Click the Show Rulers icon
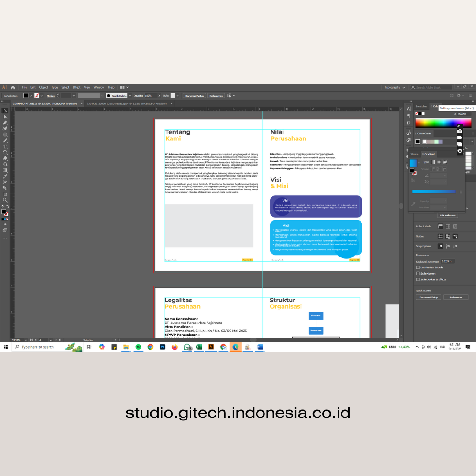The height and width of the screenshot is (476, 476). tap(440, 227)
